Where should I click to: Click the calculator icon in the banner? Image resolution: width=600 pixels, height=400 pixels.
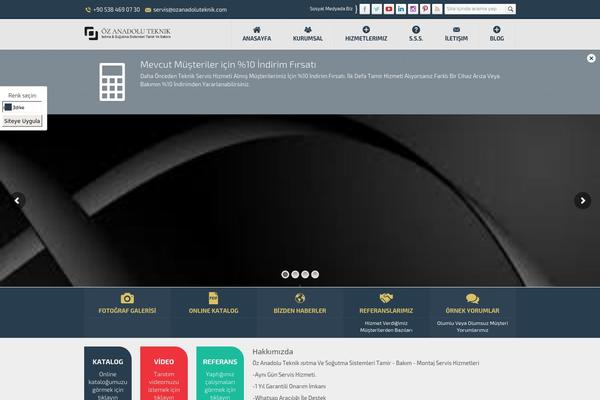click(112, 82)
